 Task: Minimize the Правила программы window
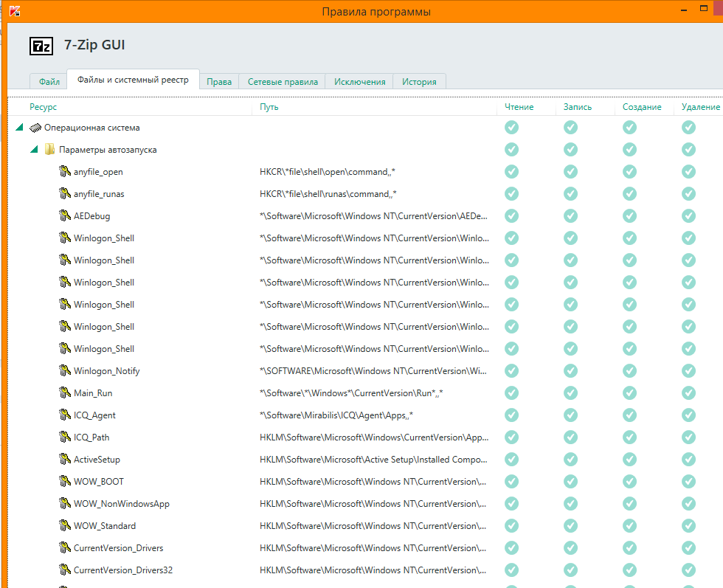click(685, 10)
